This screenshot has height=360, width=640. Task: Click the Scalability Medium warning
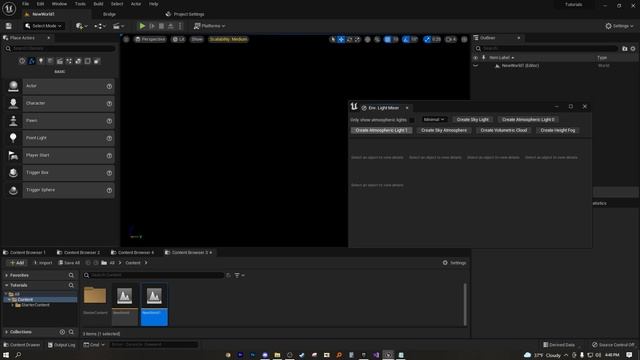pyautogui.click(x=228, y=40)
